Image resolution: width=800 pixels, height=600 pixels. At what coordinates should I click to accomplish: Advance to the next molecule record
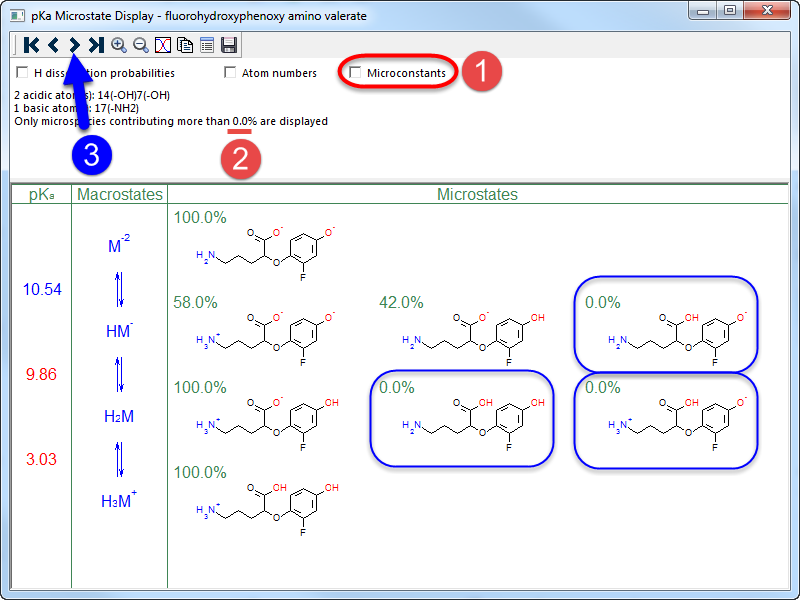click(x=74, y=45)
